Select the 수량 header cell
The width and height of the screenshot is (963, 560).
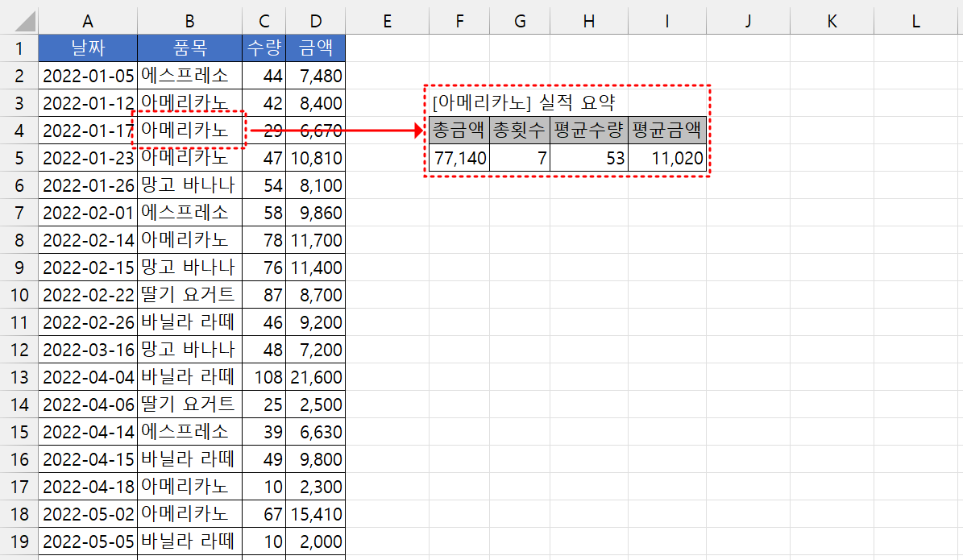[x=264, y=48]
